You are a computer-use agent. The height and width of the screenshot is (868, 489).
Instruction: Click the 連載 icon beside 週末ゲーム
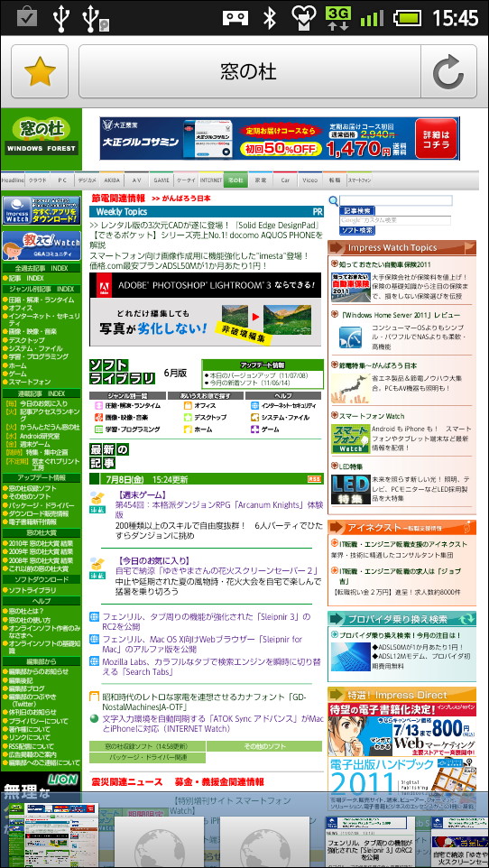(97, 501)
